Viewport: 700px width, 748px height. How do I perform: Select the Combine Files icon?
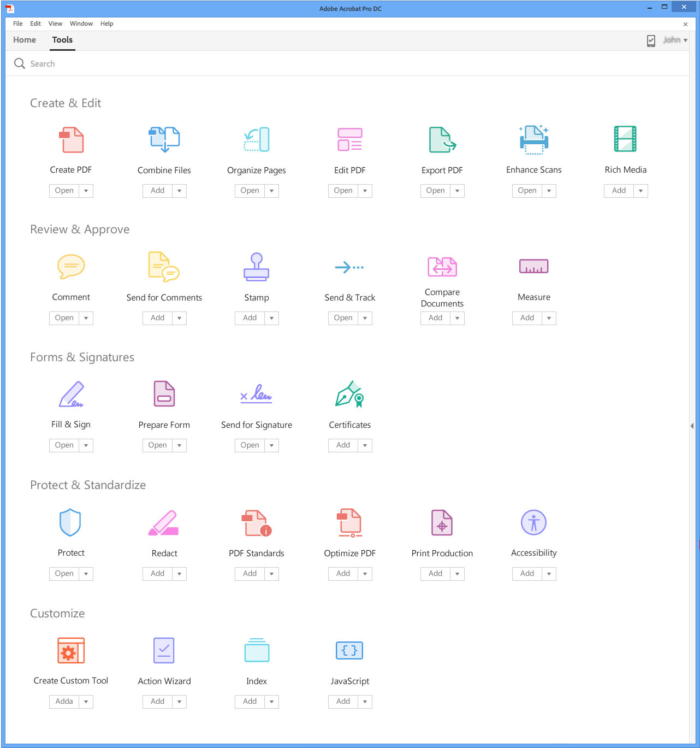(164, 140)
